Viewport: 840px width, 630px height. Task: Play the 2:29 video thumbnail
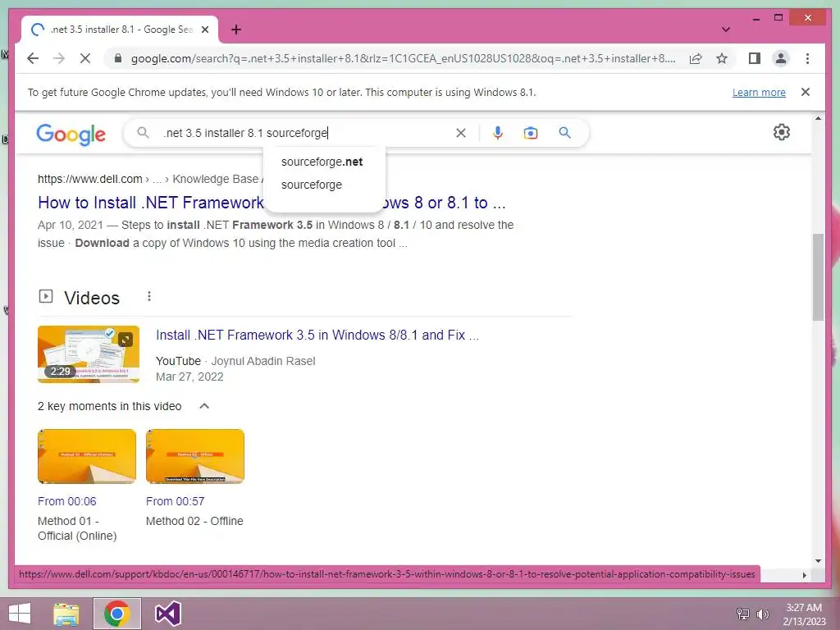[89, 354]
